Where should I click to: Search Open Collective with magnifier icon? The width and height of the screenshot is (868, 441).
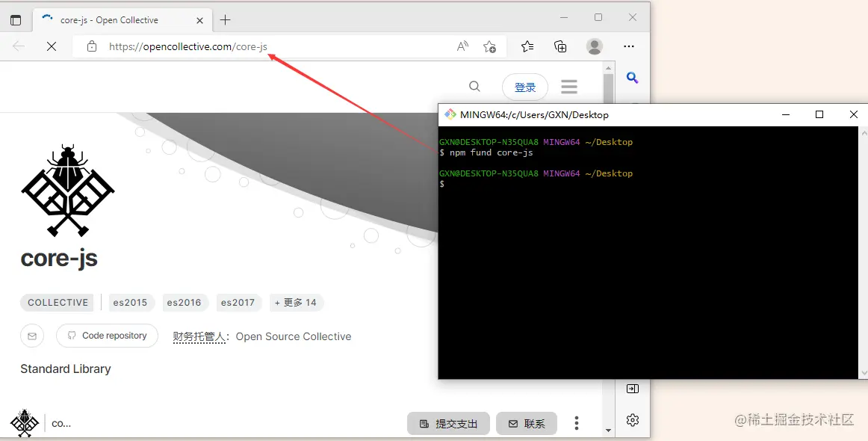pyautogui.click(x=474, y=87)
